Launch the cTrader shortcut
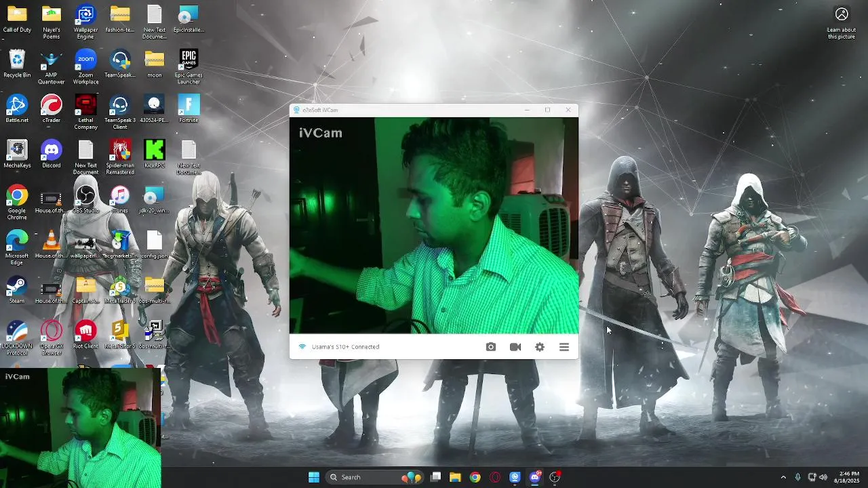This screenshot has width=868, height=488. tap(52, 109)
